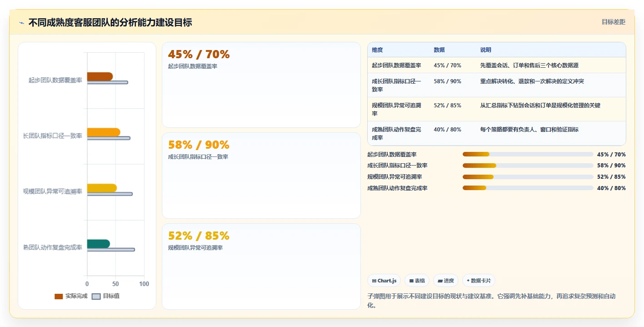Screen dimensions: 644x327
Task: Click the blue icon beside the page title
Action: tap(21, 22)
